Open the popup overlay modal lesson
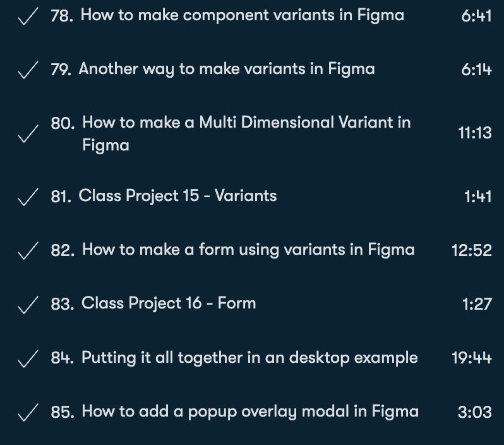 coord(250,412)
